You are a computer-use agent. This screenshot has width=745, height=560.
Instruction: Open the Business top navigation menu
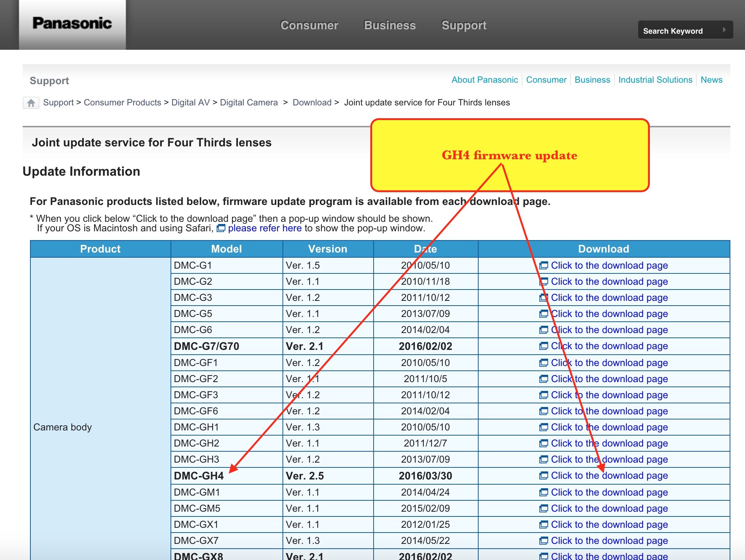point(390,25)
